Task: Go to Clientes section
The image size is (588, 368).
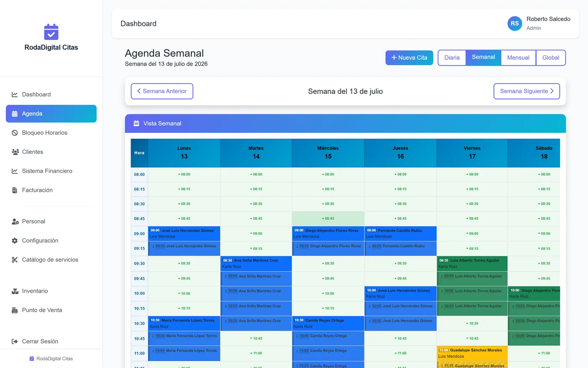Action: [x=51, y=152]
